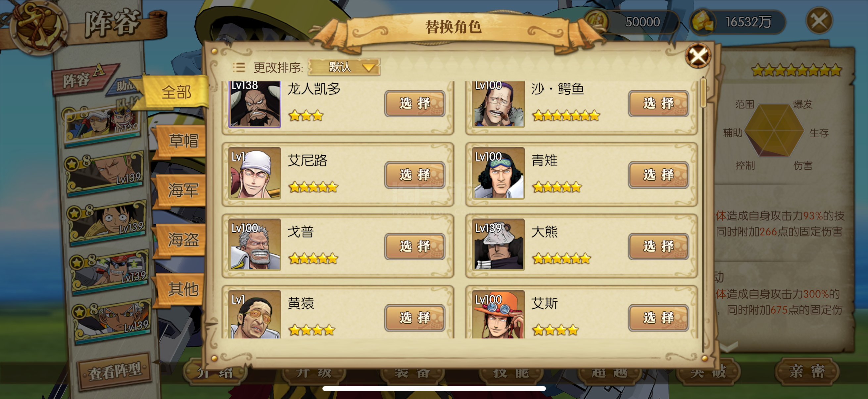Tap the 艾斯 portrait with orange hat
Viewport: 868px width, 399px height.
[498, 314]
